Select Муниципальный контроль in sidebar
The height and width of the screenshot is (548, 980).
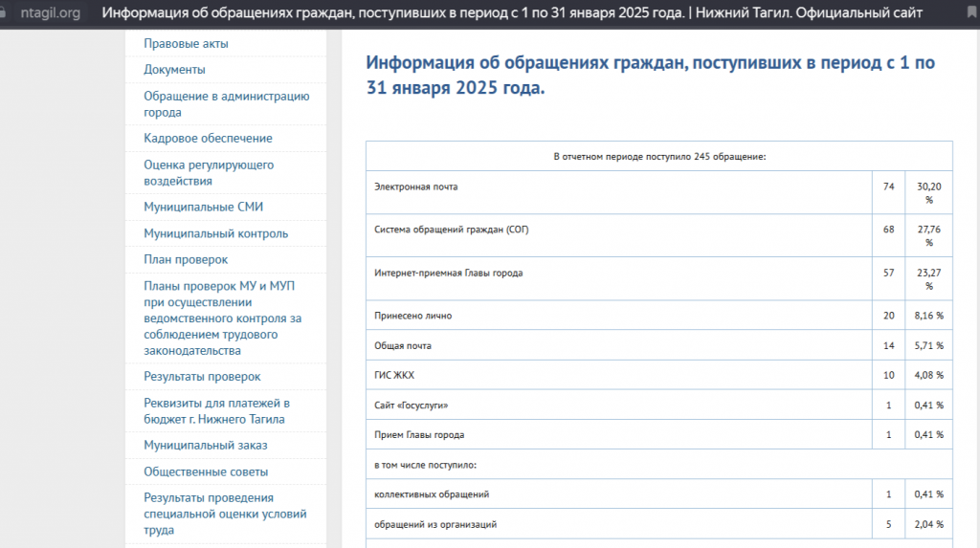(x=215, y=233)
